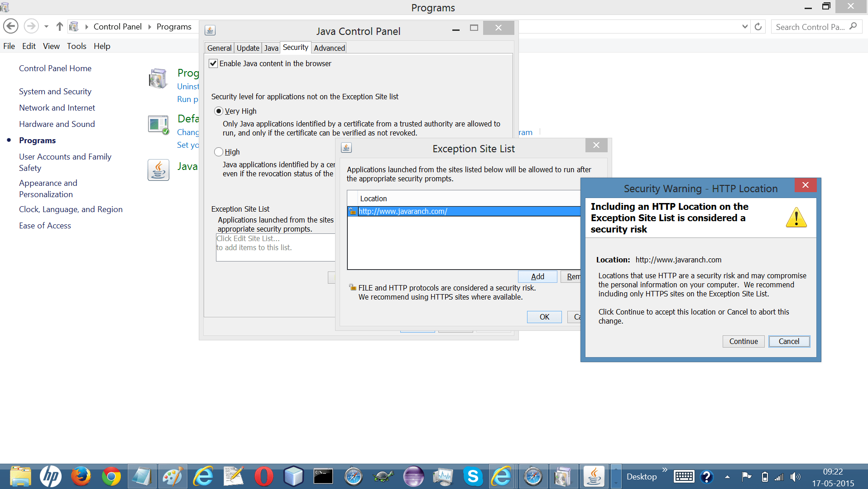Screen dimensions: 868x489
Task: Open the Paint palette icon in taskbar
Action: point(172,476)
